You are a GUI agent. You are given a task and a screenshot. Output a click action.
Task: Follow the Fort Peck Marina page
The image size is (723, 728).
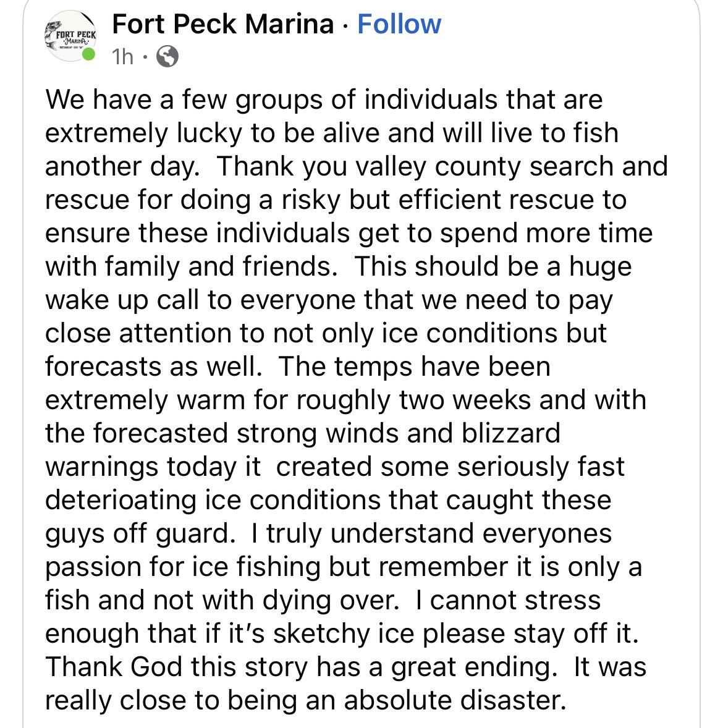(x=399, y=25)
